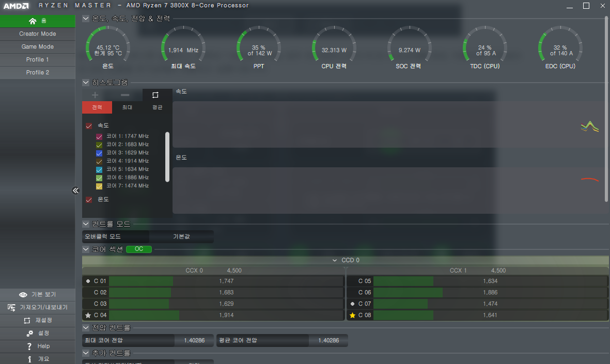Image resolution: width=610 pixels, height=364 pixels.
Task: Toggle the 속도 group checkbox
Action: 89,126
